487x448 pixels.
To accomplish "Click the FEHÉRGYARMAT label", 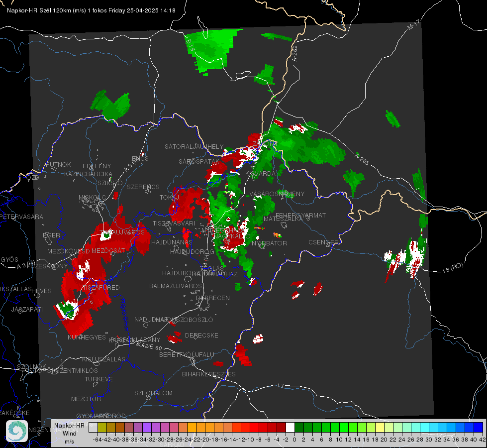I will click(300, 215).
